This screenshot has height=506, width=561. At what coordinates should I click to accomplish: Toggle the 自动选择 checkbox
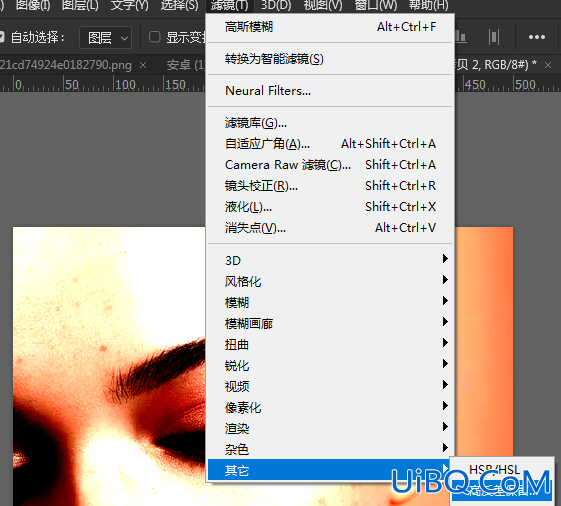pos(1,37)
